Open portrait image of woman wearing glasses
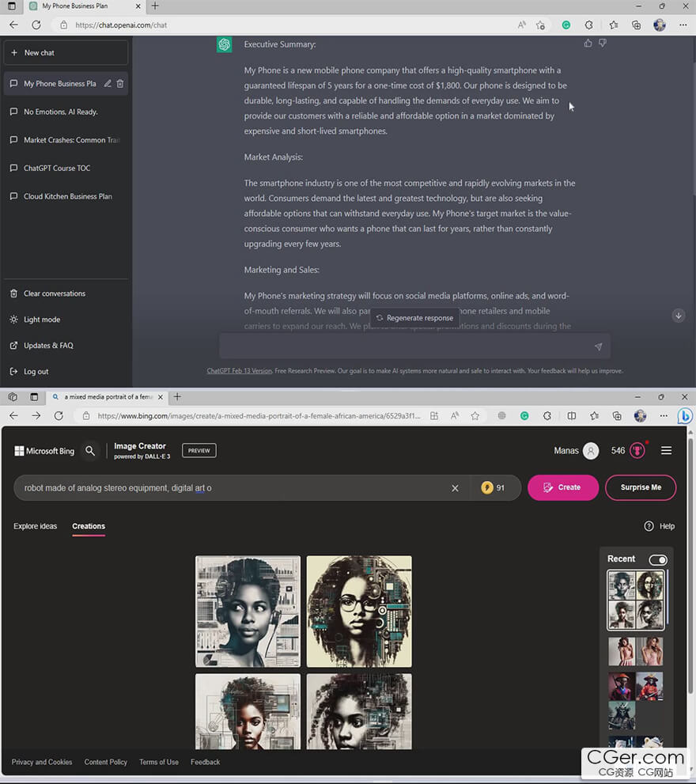The width and height of the screenshot is (696, 784). tap(359, 612)
